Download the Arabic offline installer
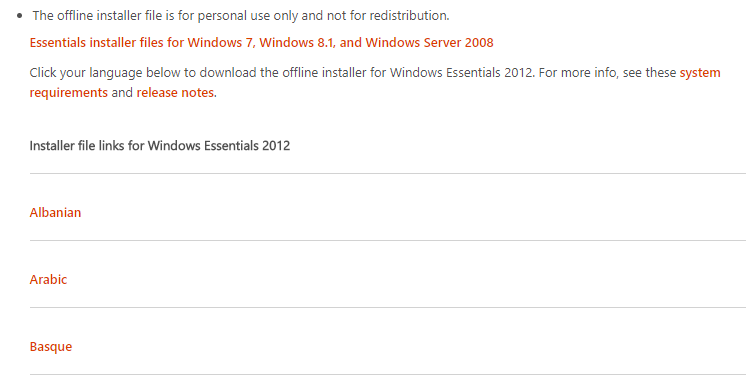 [x=48, y=279]
